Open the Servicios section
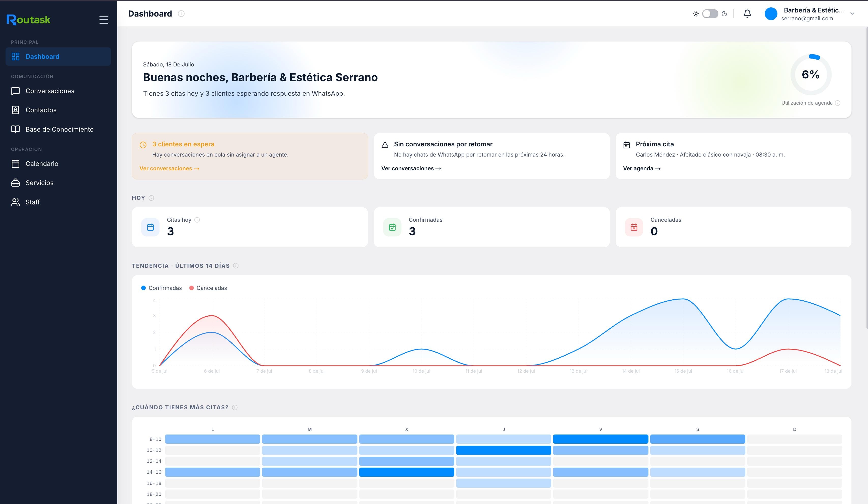This screenshot has width=868, height=504. (x=58, y=183)
